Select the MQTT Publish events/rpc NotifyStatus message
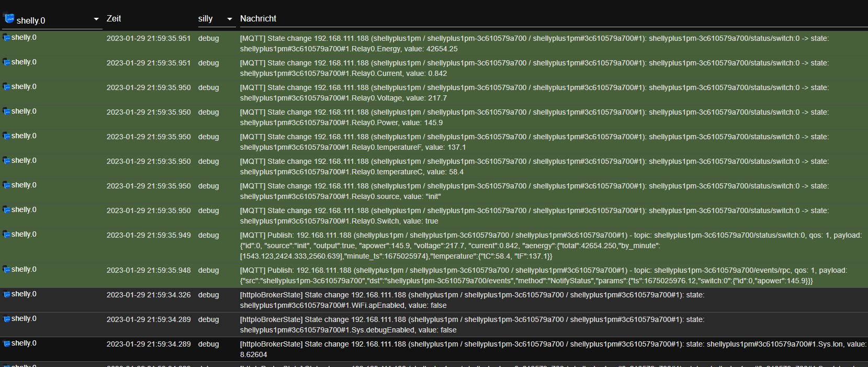Screen dimensions: 868x367 (544, 275)
